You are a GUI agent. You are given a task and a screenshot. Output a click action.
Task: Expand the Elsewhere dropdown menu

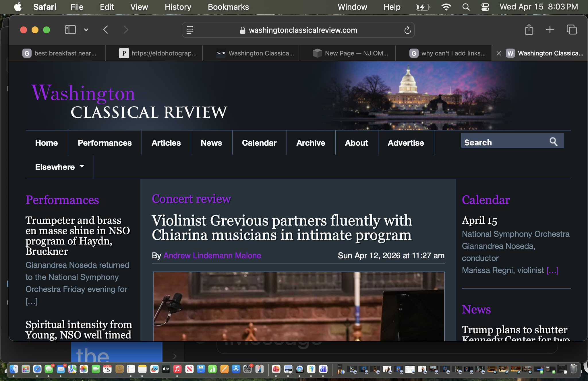click(59, 167)
